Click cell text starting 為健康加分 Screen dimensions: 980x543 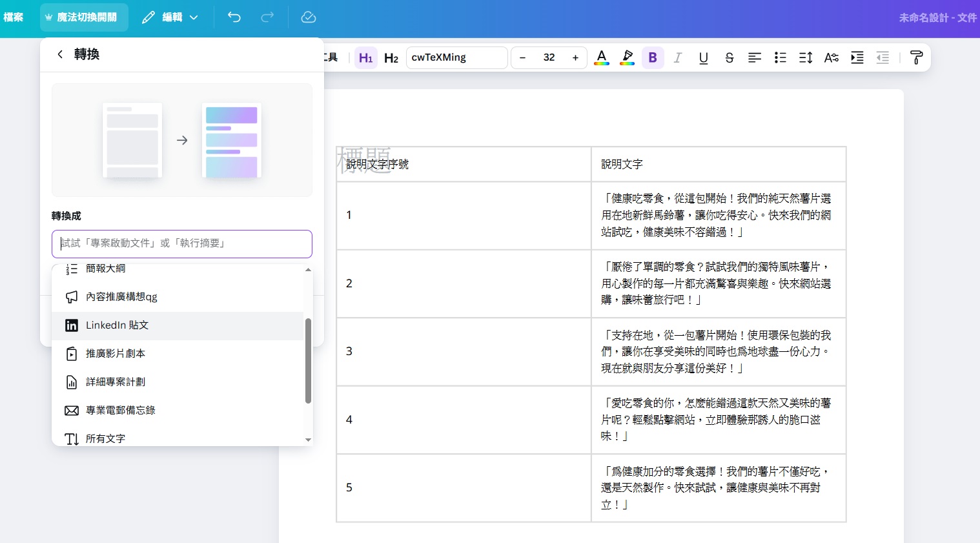tap(716, 487)
